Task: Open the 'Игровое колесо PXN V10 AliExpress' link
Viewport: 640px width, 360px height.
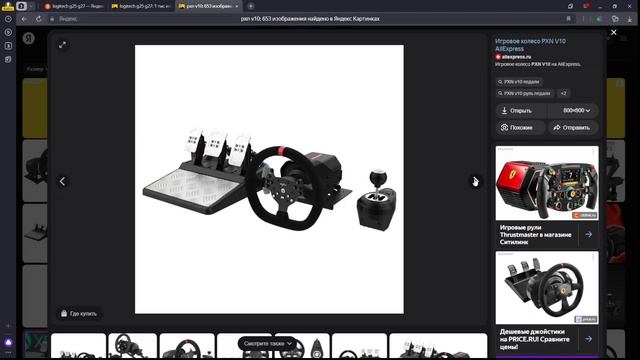Action: coord(530,45)
